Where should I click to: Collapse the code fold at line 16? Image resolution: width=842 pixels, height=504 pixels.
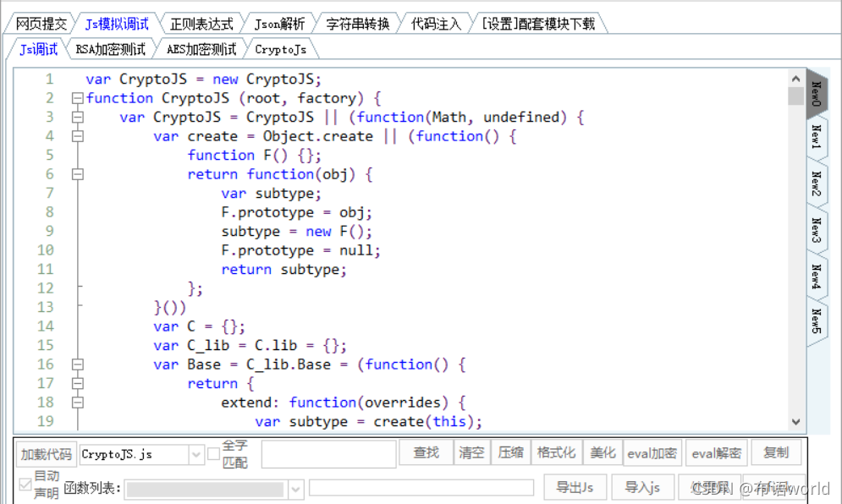tap(78, 364)
